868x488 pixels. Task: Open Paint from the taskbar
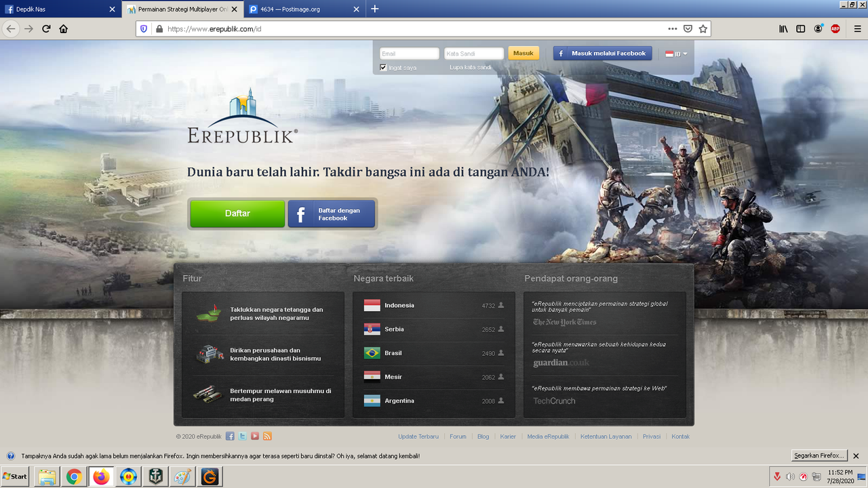(x=182, y=476)
